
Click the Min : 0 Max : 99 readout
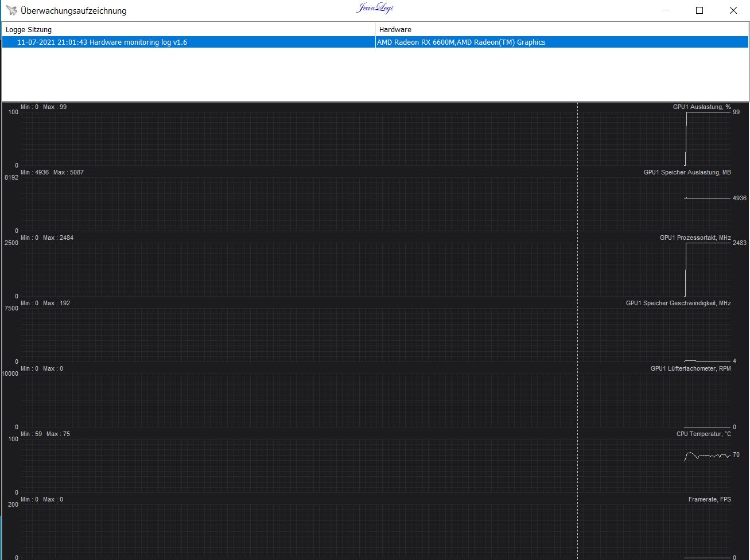(x=44, y=107)
